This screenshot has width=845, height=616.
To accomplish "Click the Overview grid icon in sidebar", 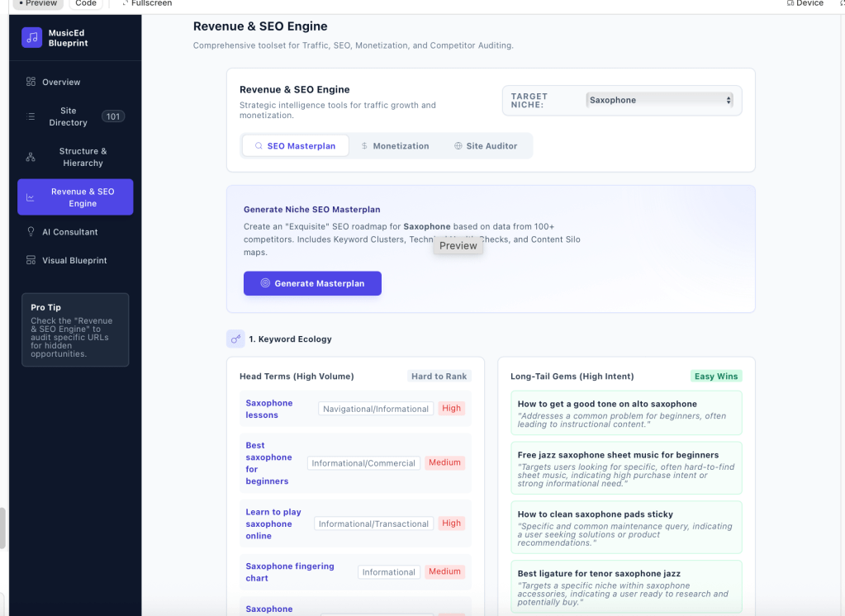I will click(31, 82).
